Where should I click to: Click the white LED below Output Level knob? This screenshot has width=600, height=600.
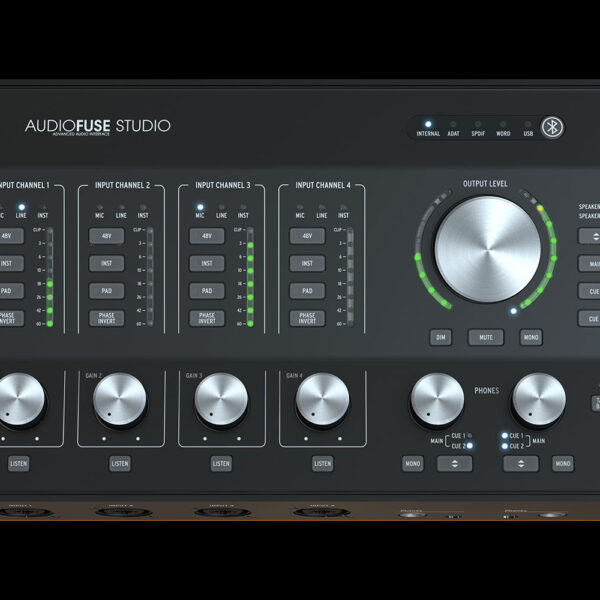pos(514,311)
